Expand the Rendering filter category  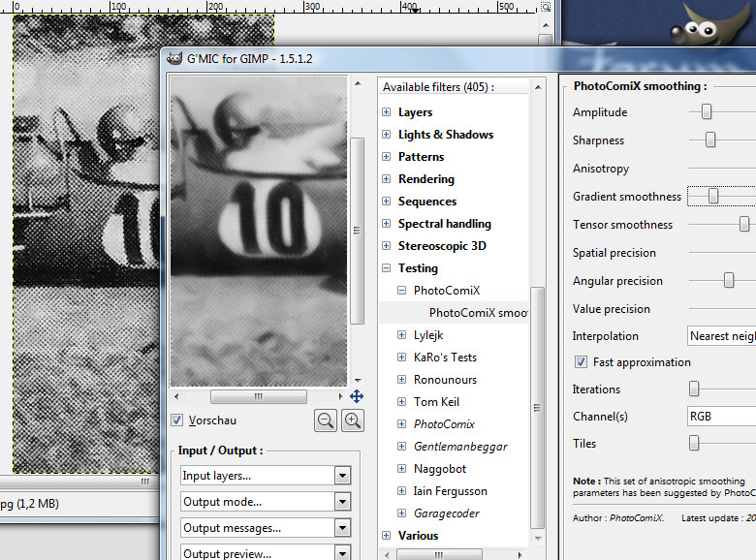(386, 179)
